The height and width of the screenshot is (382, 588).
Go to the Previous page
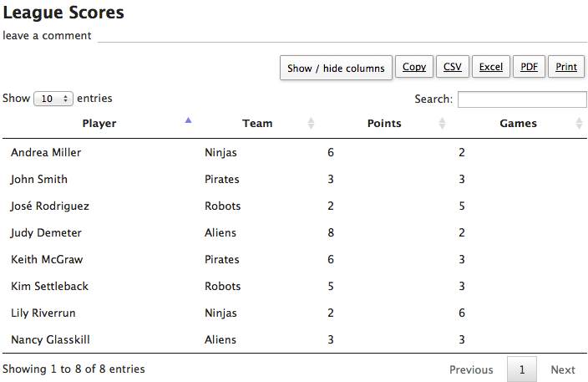[x=471, y=369]
